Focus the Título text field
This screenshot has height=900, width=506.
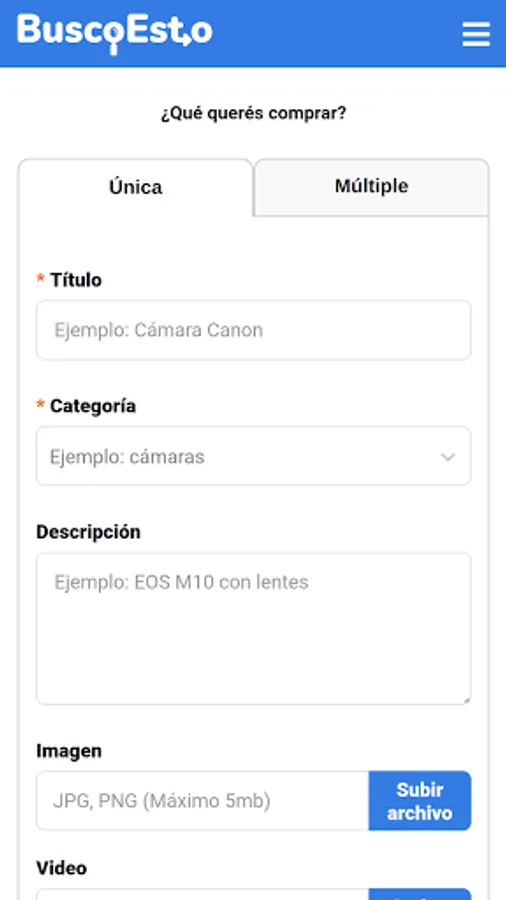pos(254,330)
